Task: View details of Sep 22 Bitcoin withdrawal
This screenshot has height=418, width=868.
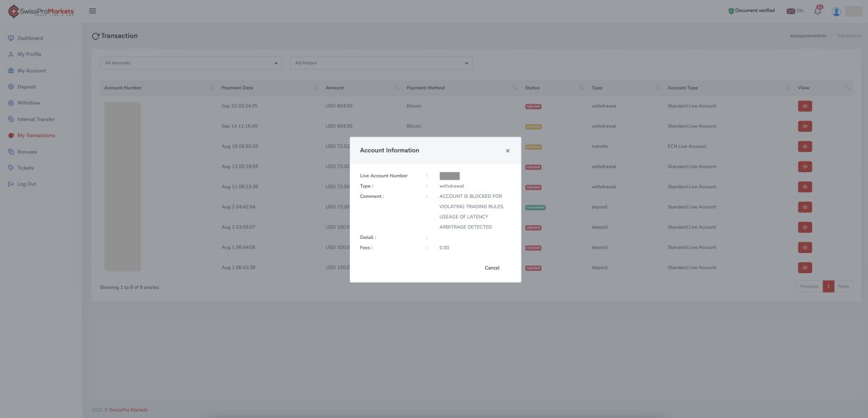Action: pos(805,106)
